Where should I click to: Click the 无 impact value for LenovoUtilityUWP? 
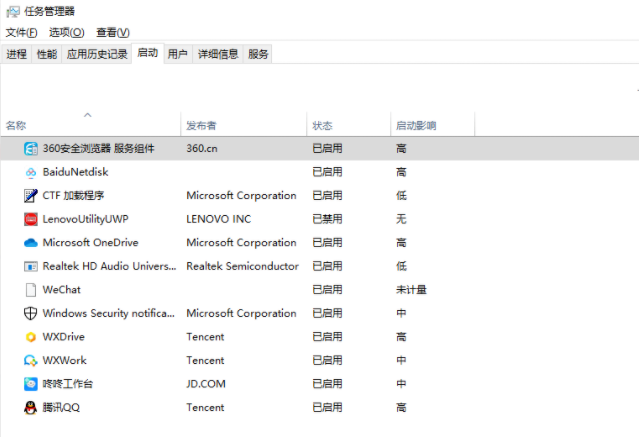click(x=401, y=219)
